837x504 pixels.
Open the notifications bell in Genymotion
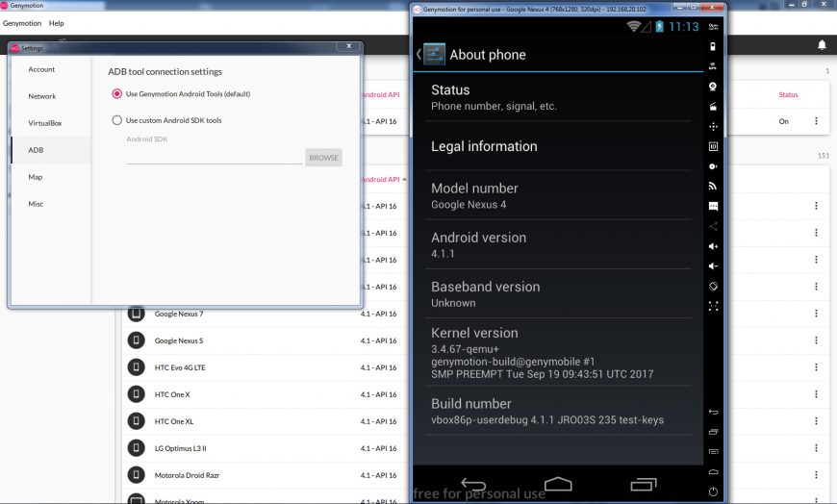pyautogui.click(x=822, y=45)
